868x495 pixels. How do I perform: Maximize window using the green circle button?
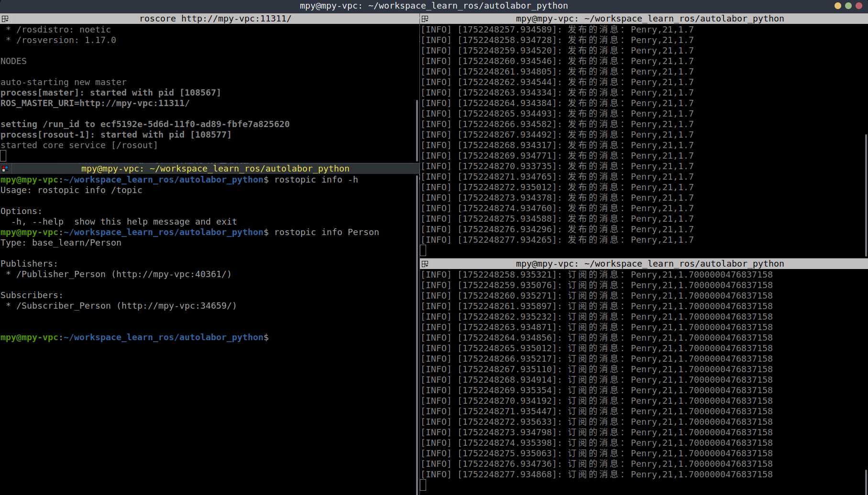(x=848, y=6)
